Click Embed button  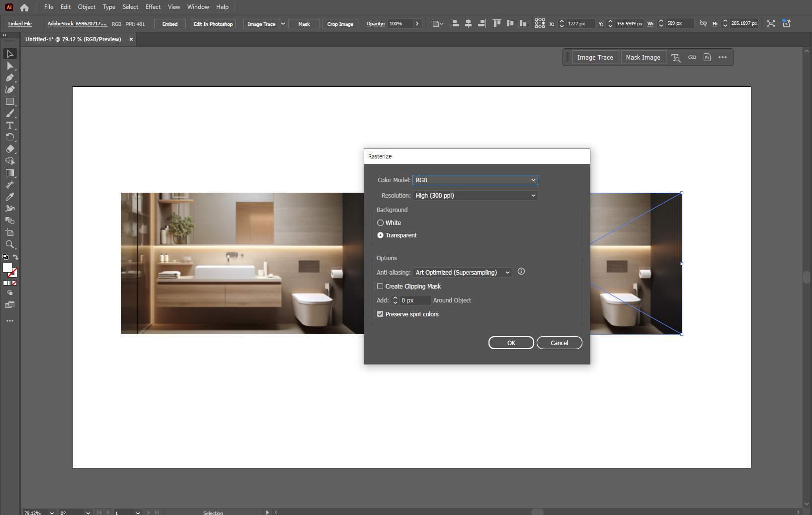170,24
